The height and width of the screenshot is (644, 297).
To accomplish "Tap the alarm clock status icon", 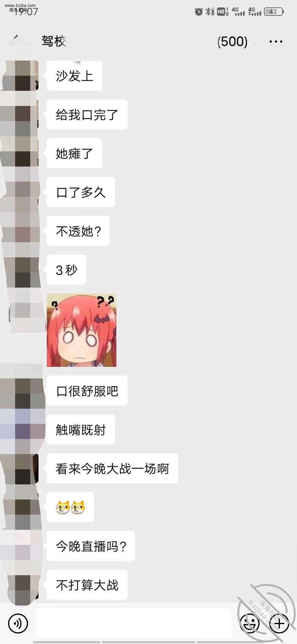I will [199, 12].
